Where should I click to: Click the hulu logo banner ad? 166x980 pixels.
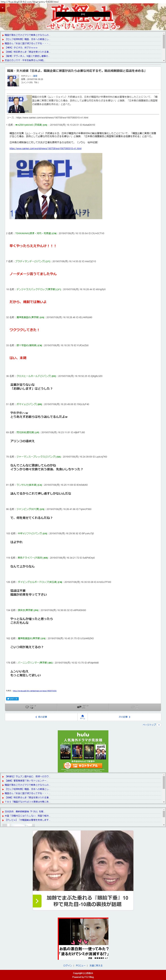pos(83,751)
